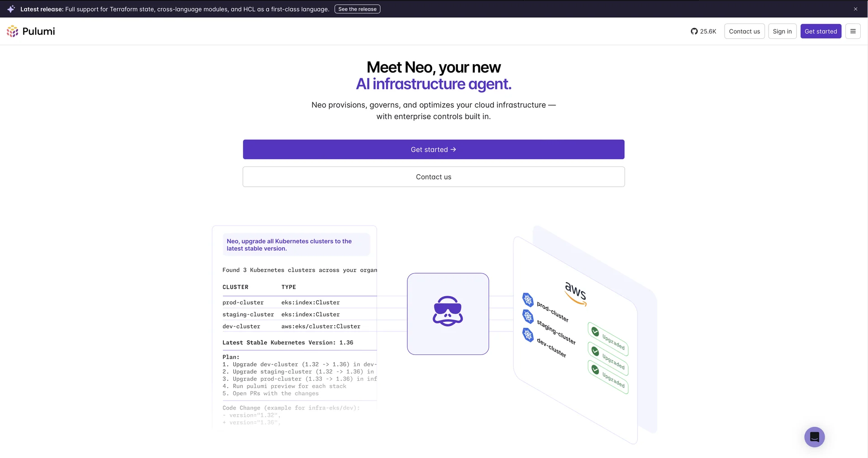Click the staging-cluster label in the AWS diagram
This screenshot has height=458, width=868.
[556, 332]
